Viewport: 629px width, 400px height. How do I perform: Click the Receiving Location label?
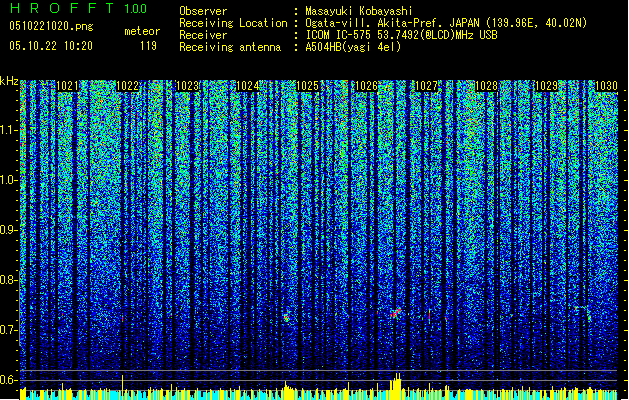tap(233, 23)
